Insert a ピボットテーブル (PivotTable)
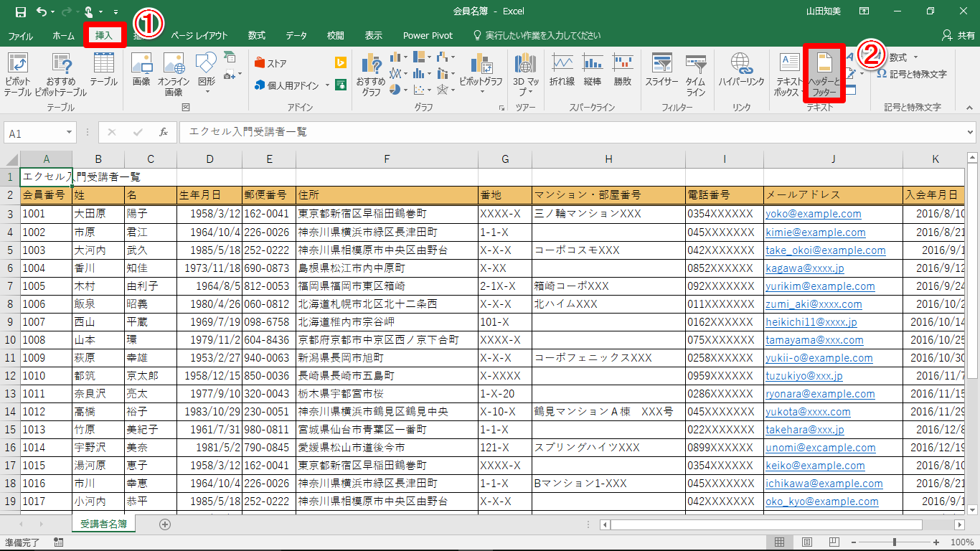This screenshot has width=980, height=551. click(x=17, y=75)
